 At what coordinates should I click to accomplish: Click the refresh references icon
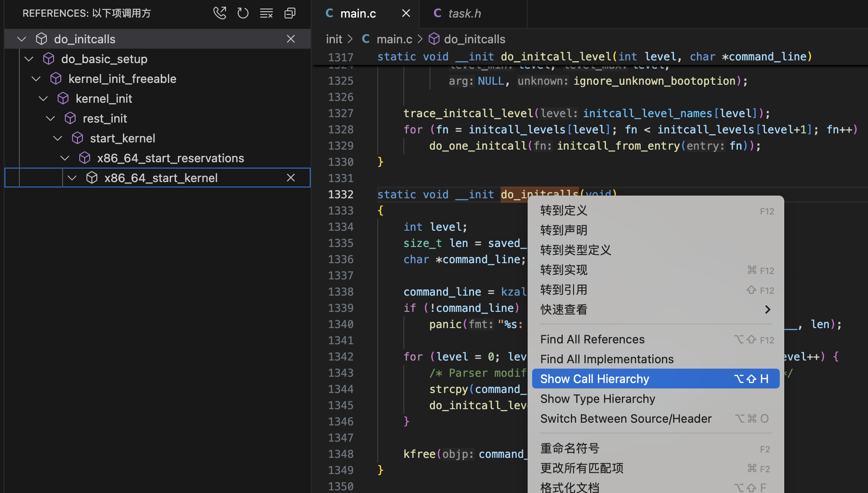coord(243,13)
